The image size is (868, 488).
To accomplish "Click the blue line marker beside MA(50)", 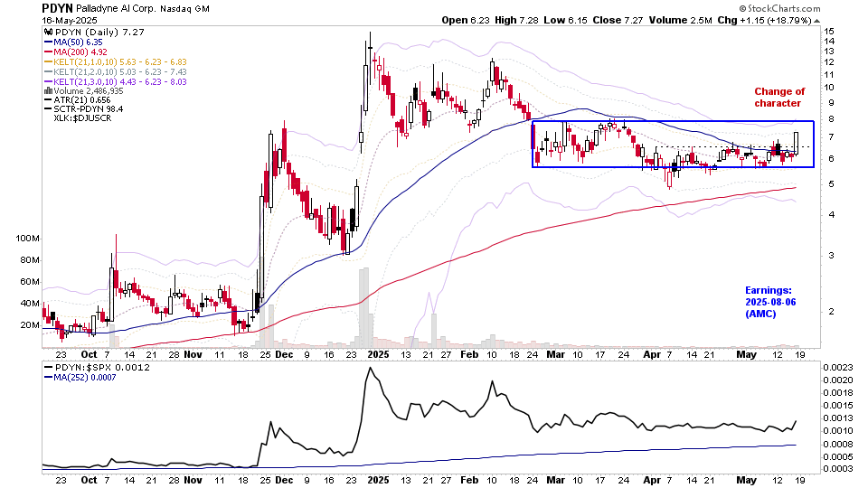I will [x=48, y=42].
